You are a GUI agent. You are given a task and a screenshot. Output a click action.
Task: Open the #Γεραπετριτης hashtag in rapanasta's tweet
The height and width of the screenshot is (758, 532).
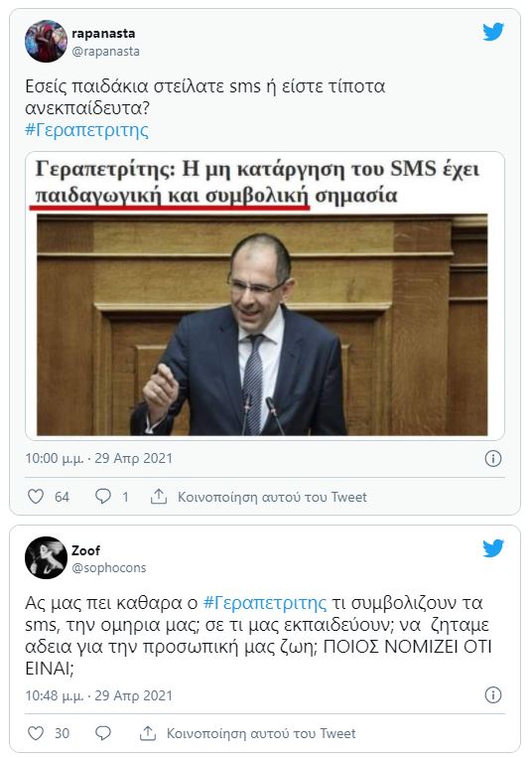(x=87, y=130)
